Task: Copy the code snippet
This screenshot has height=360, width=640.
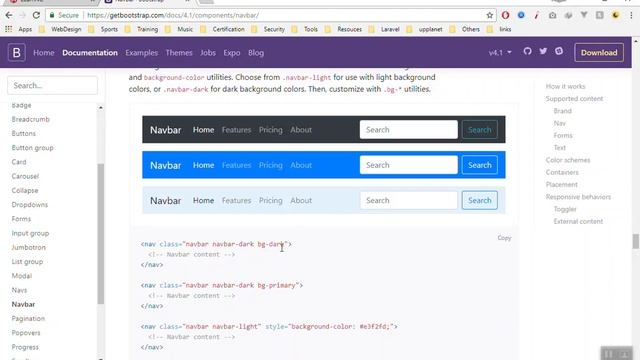Action: [504, 238]
